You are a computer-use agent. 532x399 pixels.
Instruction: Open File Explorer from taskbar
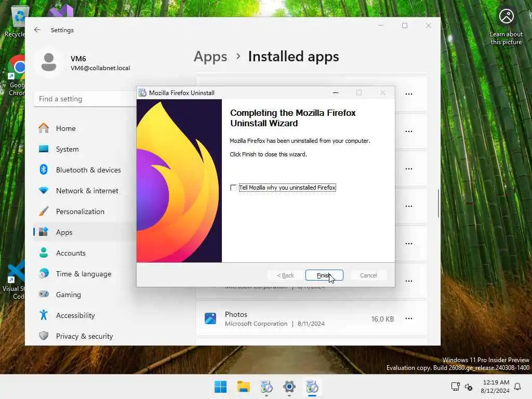pyautogui.click(x=244, y=387)
